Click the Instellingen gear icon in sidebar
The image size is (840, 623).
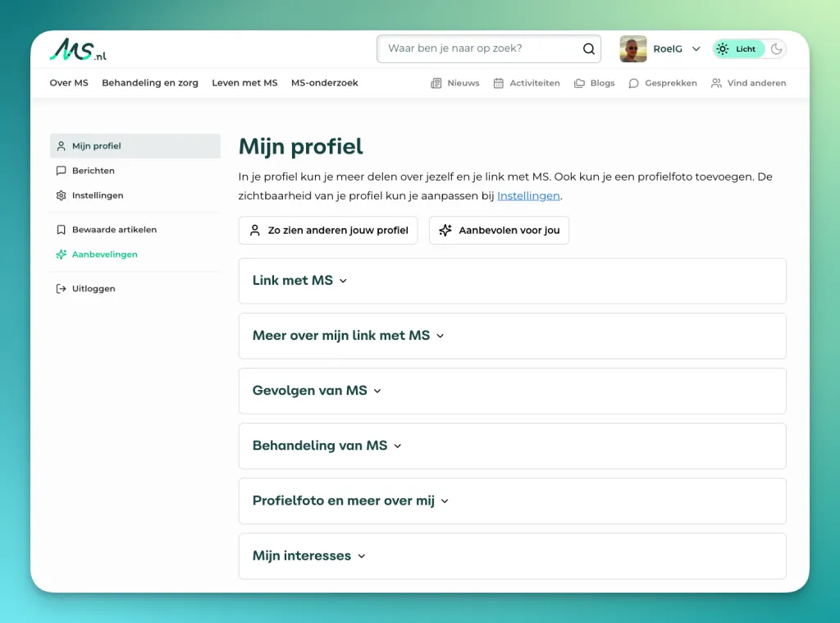coord(61,195)
